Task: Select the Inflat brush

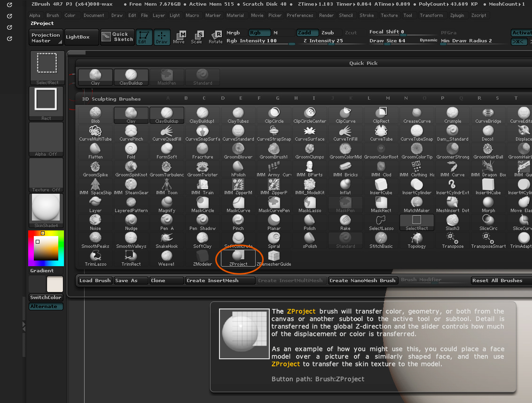Action: (x=345, y=187)
